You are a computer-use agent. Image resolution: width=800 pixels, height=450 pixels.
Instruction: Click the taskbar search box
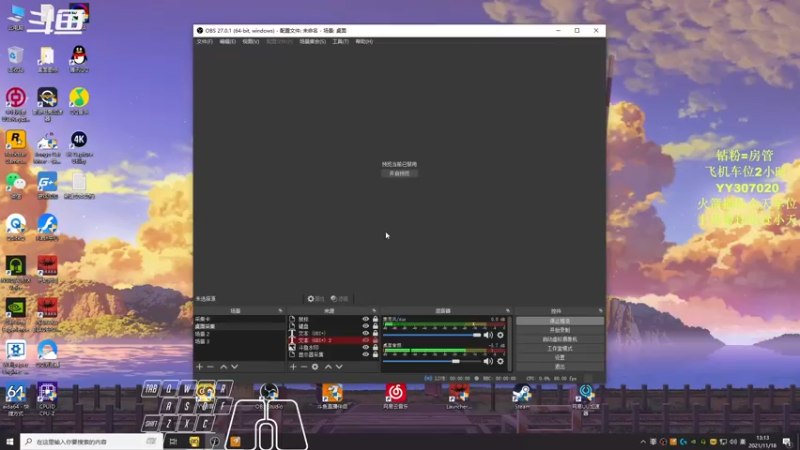coord(92,441)
